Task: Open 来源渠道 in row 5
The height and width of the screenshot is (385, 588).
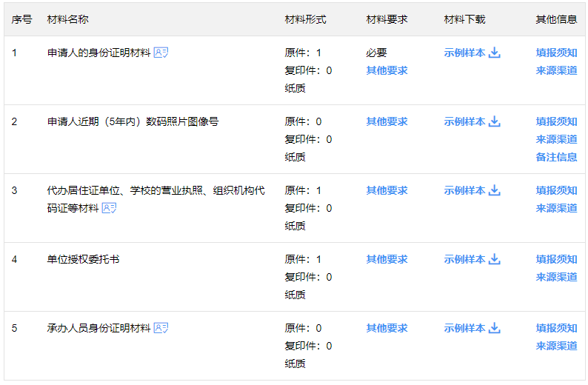Action: (x=556, y=346)
